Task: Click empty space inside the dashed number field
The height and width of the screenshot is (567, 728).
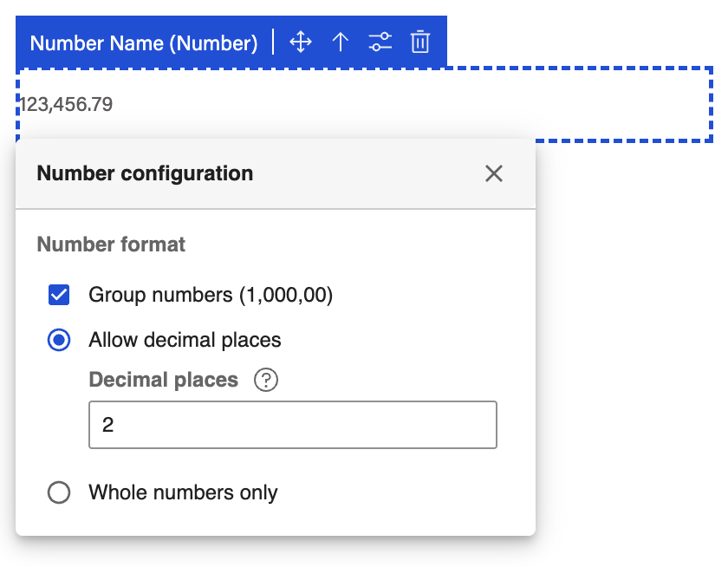Action: click(433, 105)
